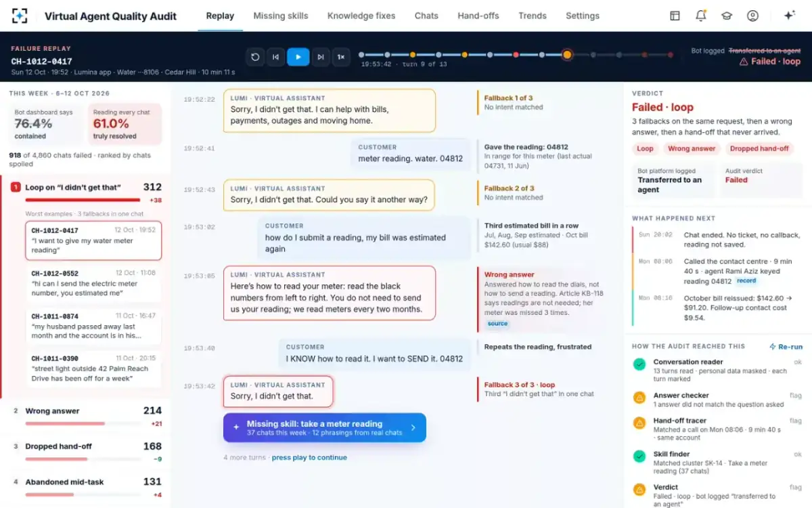The height and width of the screenshot is (508, 812).
Task: Switch to the Replay tab
Action: pos(220,16)
